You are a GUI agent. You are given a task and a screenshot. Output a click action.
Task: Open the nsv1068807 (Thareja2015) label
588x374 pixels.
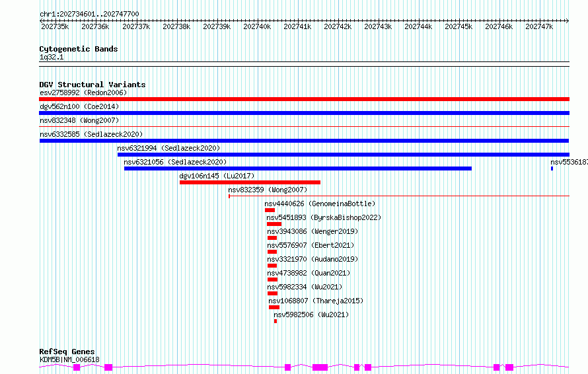316,301
